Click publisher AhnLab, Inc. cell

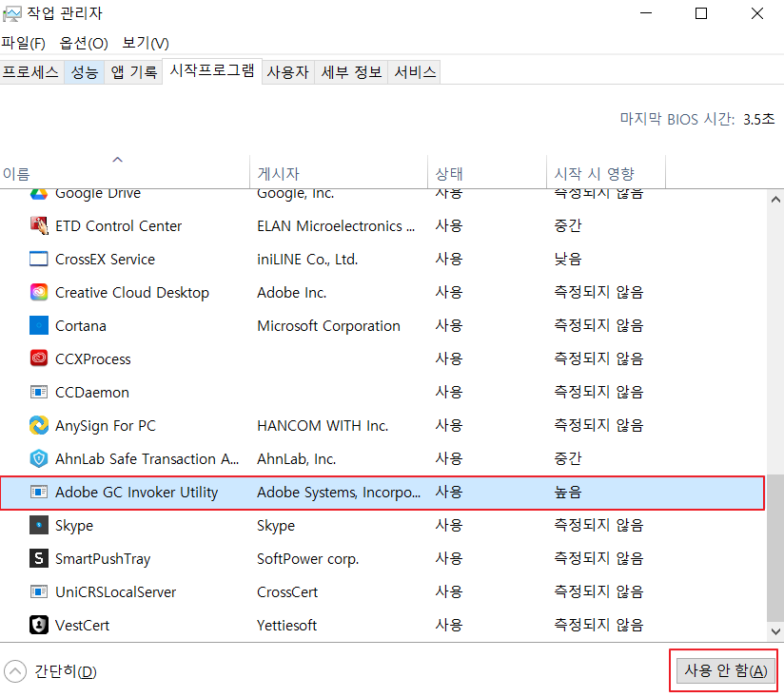pyautogui.click(x=297, y=458)
